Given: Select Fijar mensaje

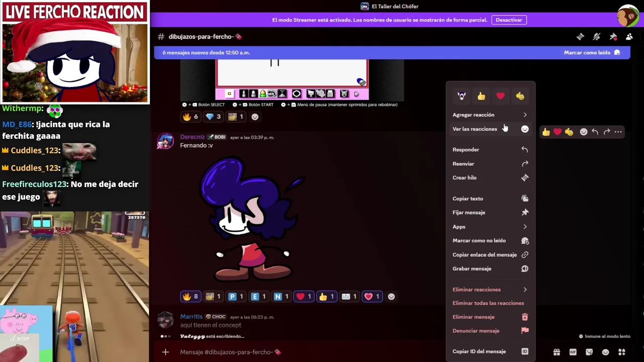Looking at the screenshot, I should pyautogui.click(x=491, y=213).
